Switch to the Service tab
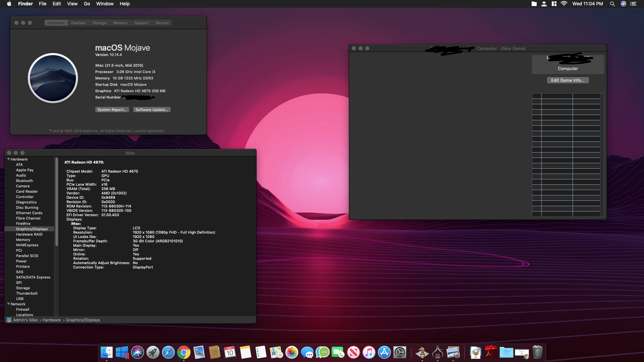This screenshot has height=362, width=644. click(x=162, y=23)
